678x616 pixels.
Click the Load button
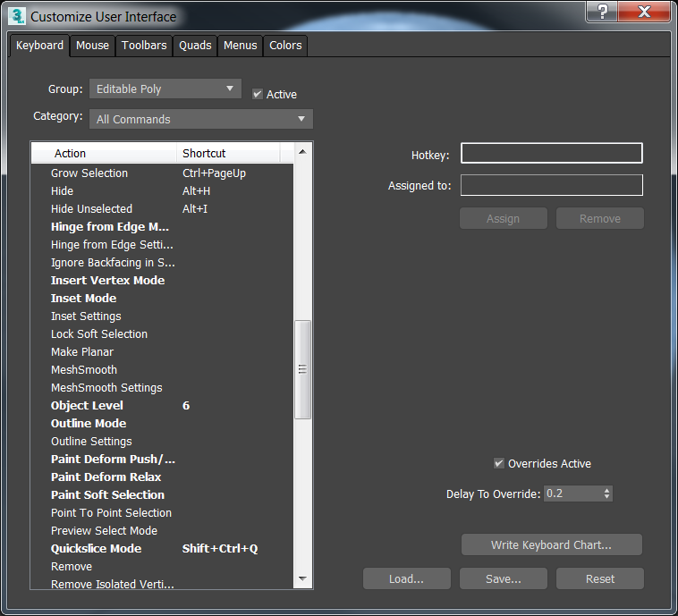406,578
